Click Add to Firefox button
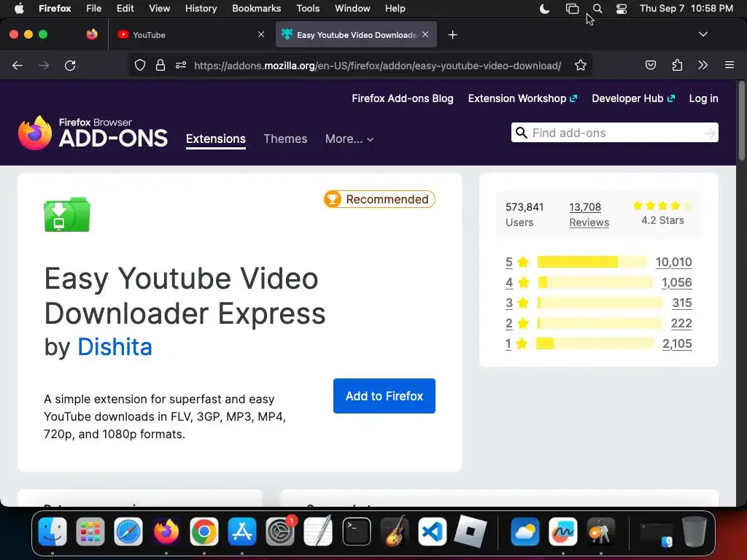This screenshot has width=747, height=560. [x=384, y=396]
